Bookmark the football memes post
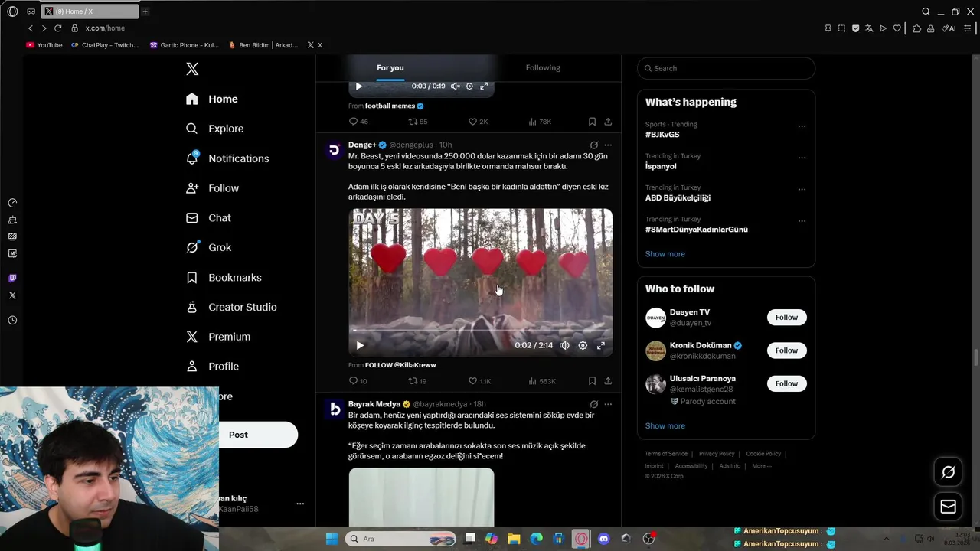Image resolution: width=980 pixels, height=551 pixels. pyautogui.click(x=592, y=122)
